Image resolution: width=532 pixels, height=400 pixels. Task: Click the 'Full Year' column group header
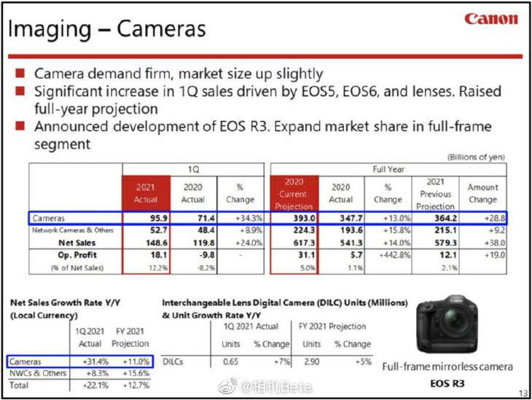tap(388, 168)
